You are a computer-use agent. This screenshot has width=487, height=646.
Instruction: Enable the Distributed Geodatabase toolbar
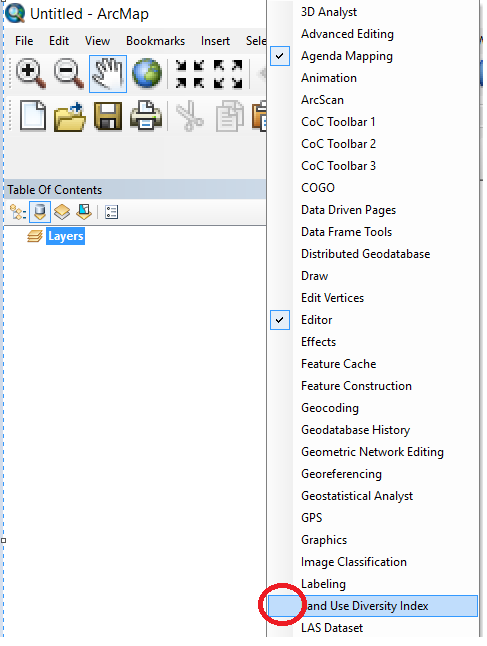coord(373,254)
